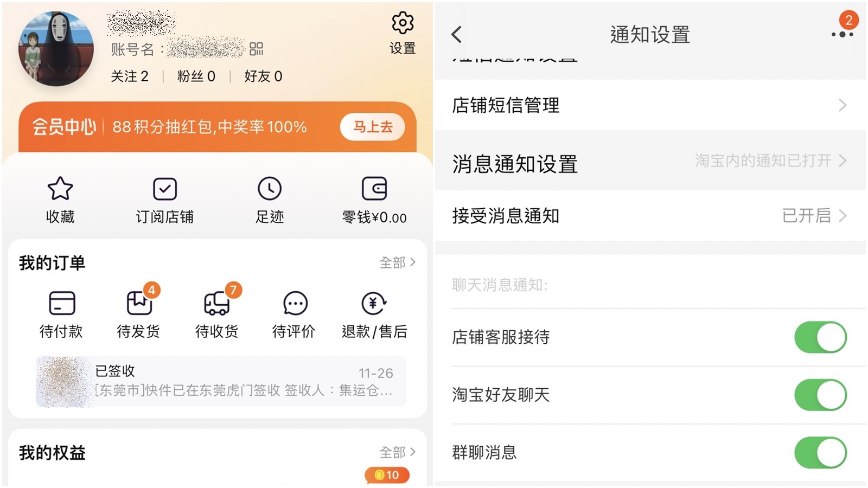Click the 马上去 button
Image resolution: width=868 pixels, height=488 pixels.
(373, 127)
